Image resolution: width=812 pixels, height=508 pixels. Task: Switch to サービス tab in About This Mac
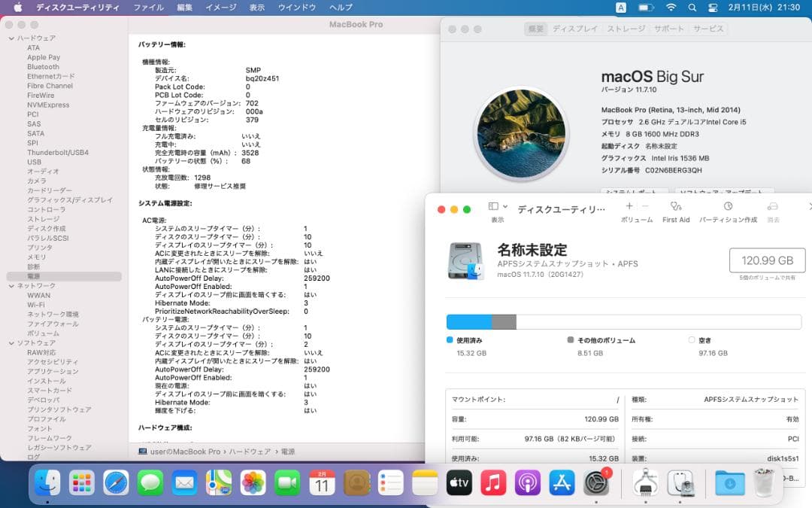click(x=708, y=29)
